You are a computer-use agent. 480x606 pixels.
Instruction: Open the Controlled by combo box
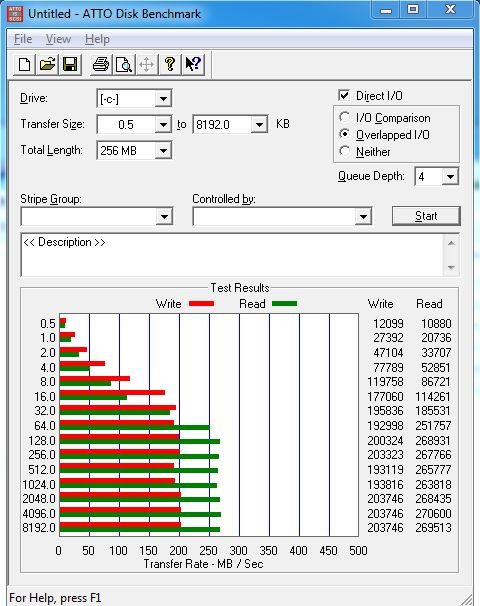coord(282,216)
